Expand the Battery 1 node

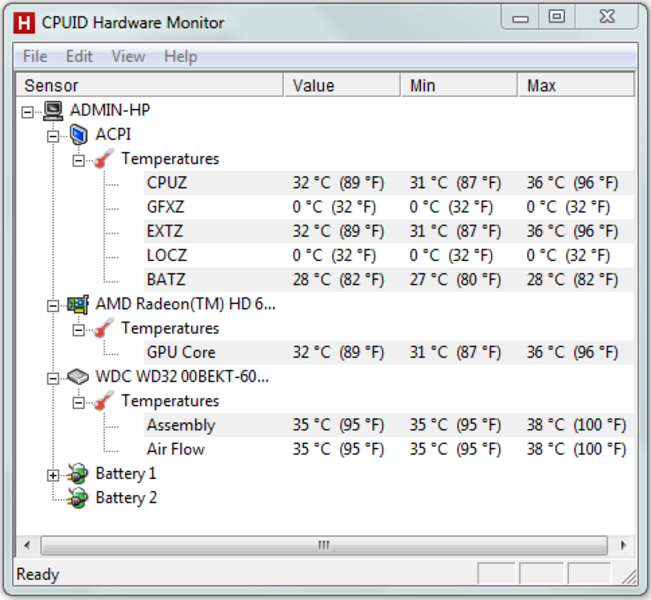[x=53, y=475]
